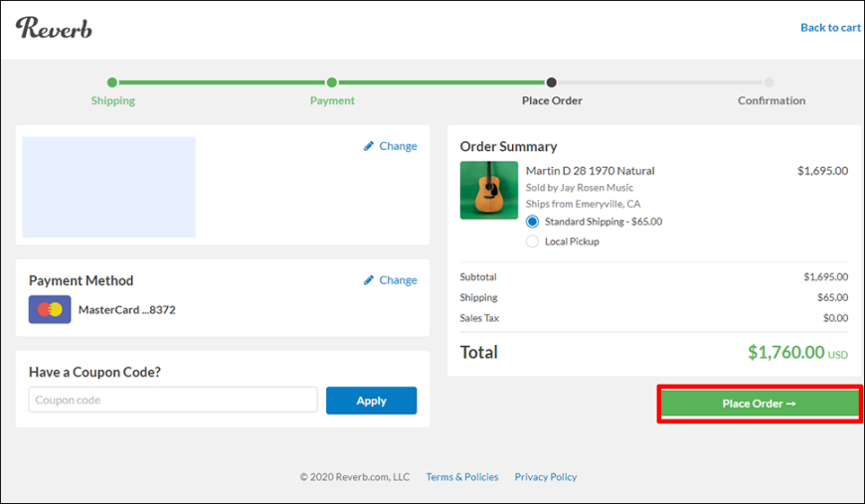Viewport: 865px width, 504px height.
Task: Open the Martin D 28 guitar thumbnail
Action: (489, 190)
